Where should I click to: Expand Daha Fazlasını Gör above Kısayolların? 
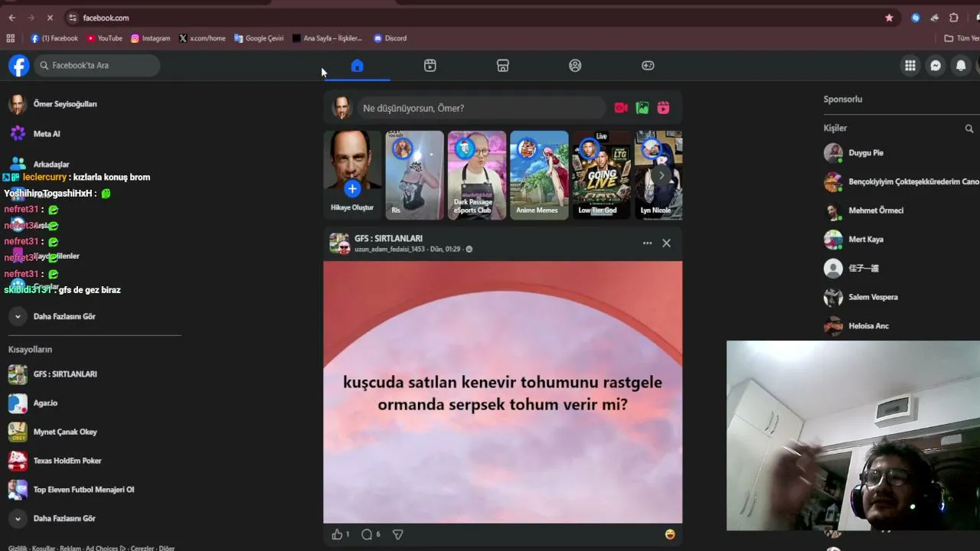tap(53, 316)
